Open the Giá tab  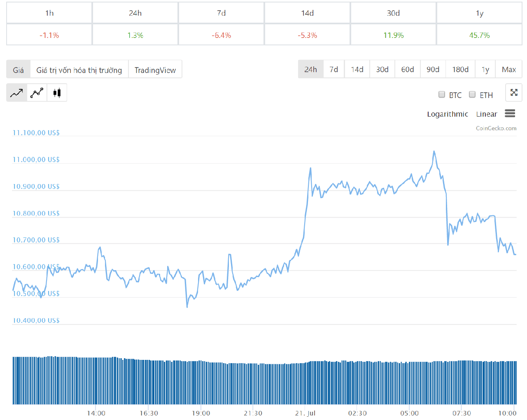[x=19, y=70]
